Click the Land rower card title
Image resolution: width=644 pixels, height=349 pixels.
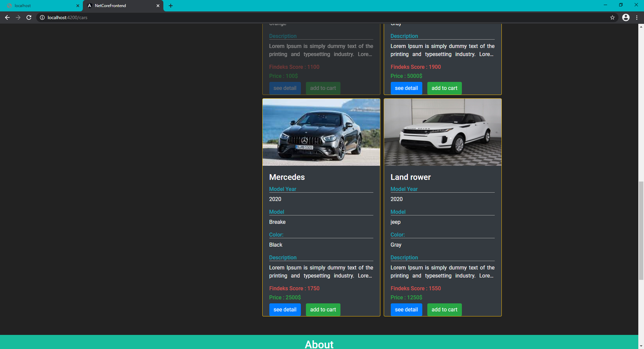pyautogui.click(x=411, y=177)
